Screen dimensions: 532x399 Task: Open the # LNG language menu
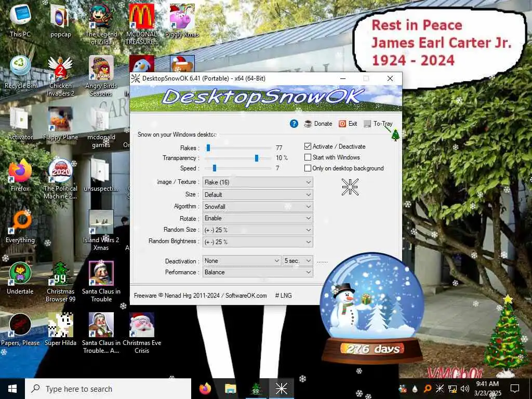[x=283, y=296]
